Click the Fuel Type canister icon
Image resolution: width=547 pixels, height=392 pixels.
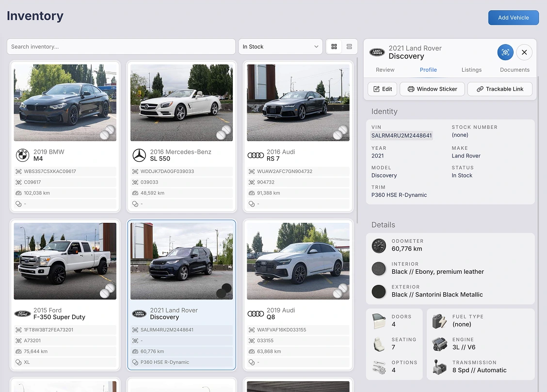(x=439, y=321)
